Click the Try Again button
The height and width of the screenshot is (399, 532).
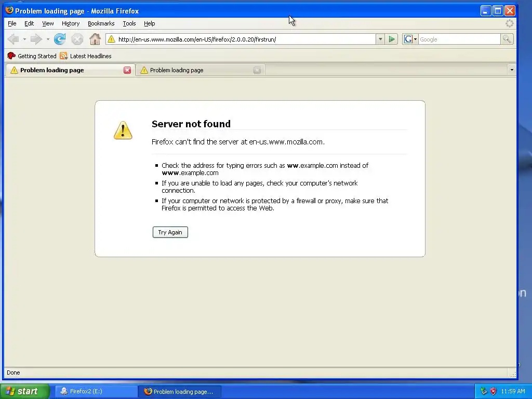(170, 232)
